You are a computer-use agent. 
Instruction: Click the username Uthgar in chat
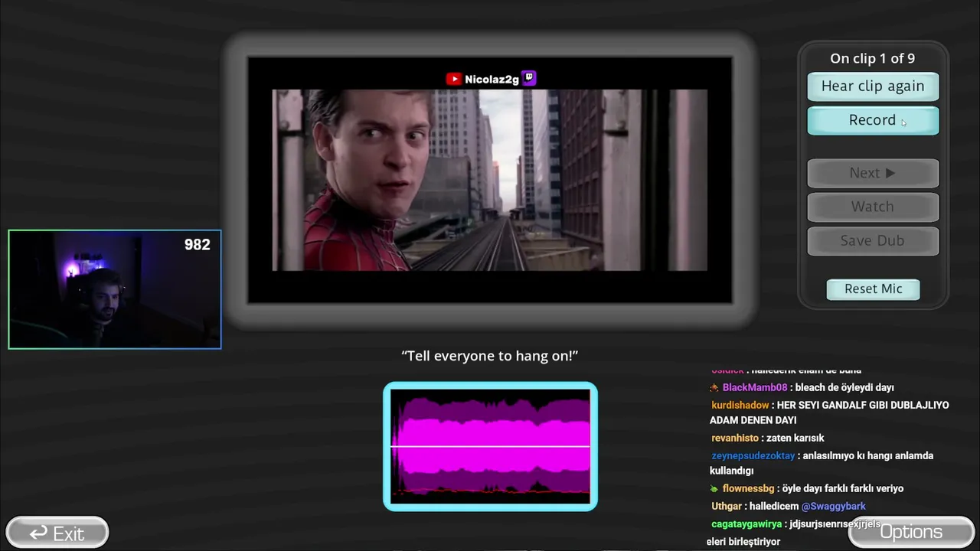pyautogui.click(x=727, y=507)
